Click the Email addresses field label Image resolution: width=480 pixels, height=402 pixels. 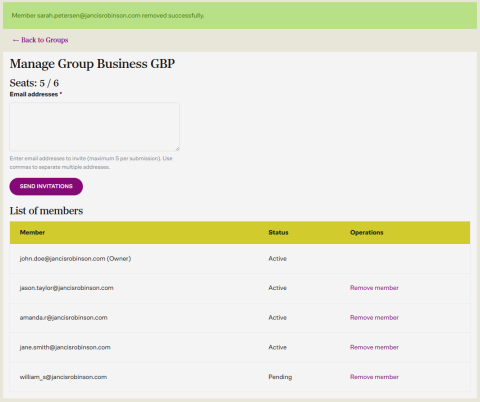click(36, 94)
